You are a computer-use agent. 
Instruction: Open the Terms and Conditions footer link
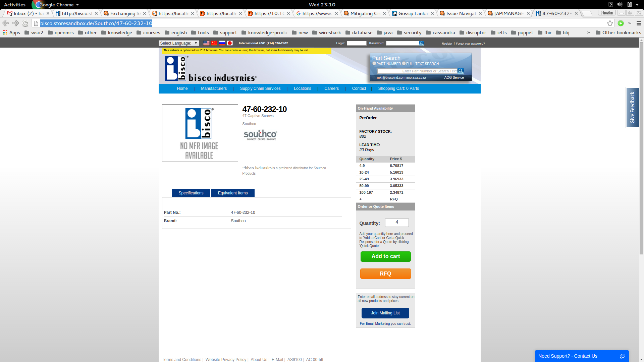tap(181, 360)
